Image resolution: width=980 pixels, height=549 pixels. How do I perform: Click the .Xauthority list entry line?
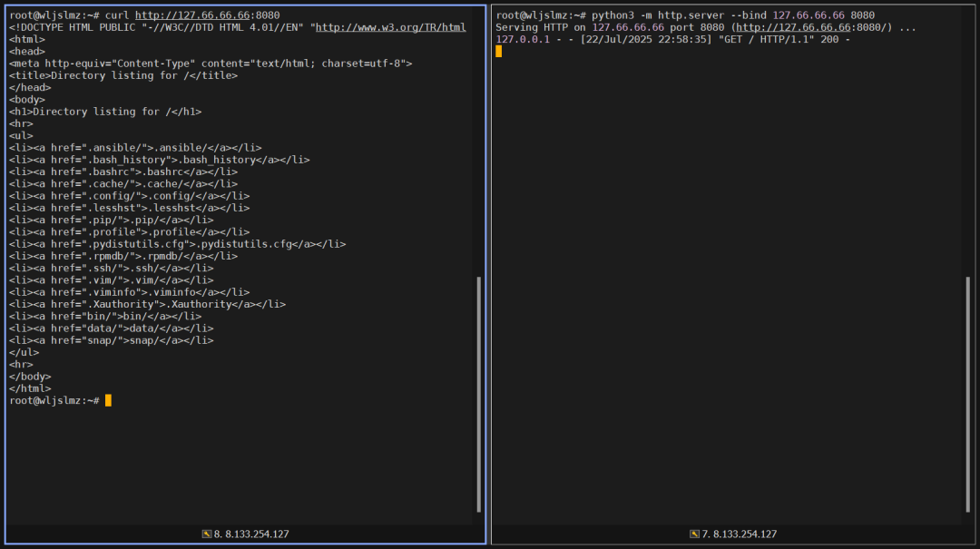coord(147,304)
